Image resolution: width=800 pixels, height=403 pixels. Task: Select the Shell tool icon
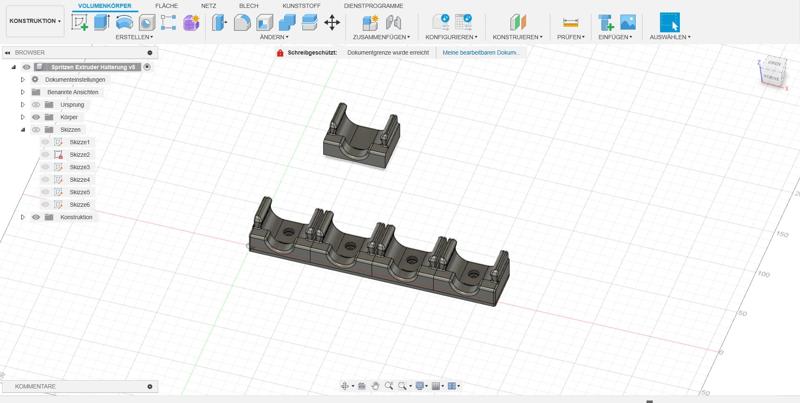click(265, 22)
